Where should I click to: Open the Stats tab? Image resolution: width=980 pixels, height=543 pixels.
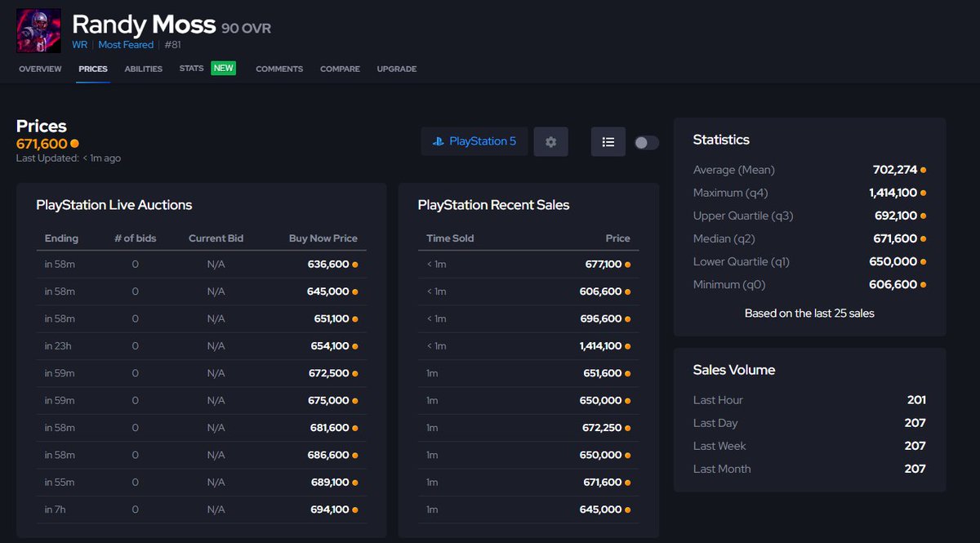[x=192, y=69]
